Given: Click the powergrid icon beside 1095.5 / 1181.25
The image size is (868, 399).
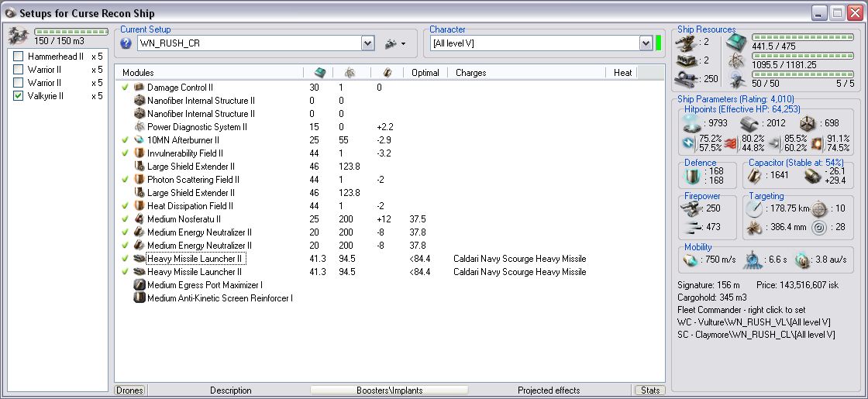Looking at the screenshot, I should click(737, 61).
